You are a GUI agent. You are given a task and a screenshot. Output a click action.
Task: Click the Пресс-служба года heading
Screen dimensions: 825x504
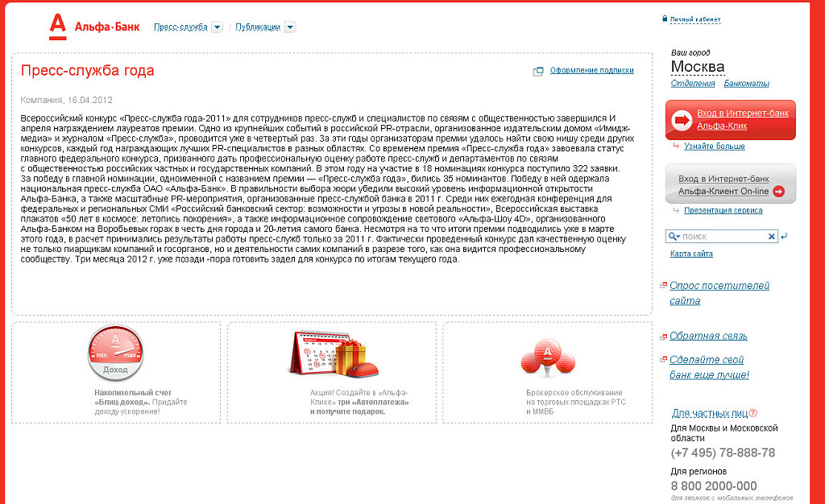coord(87,70)
